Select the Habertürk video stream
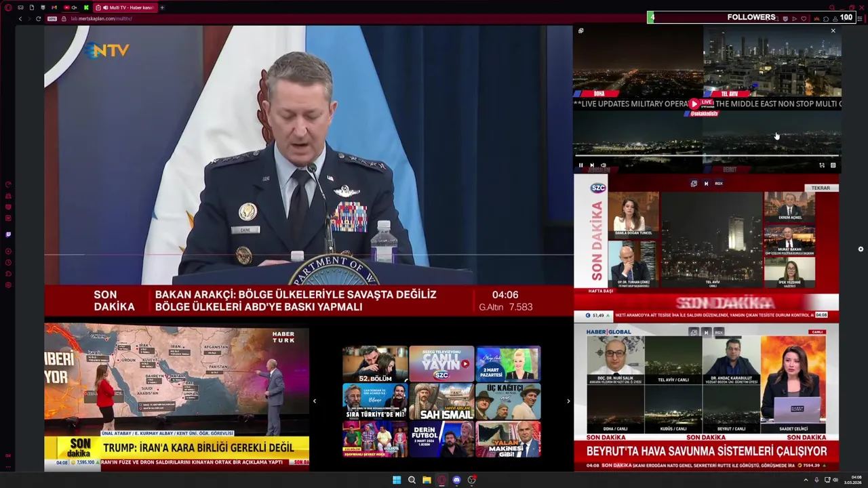The width and height of the screenshot is (868, 488). coord(177,397)
